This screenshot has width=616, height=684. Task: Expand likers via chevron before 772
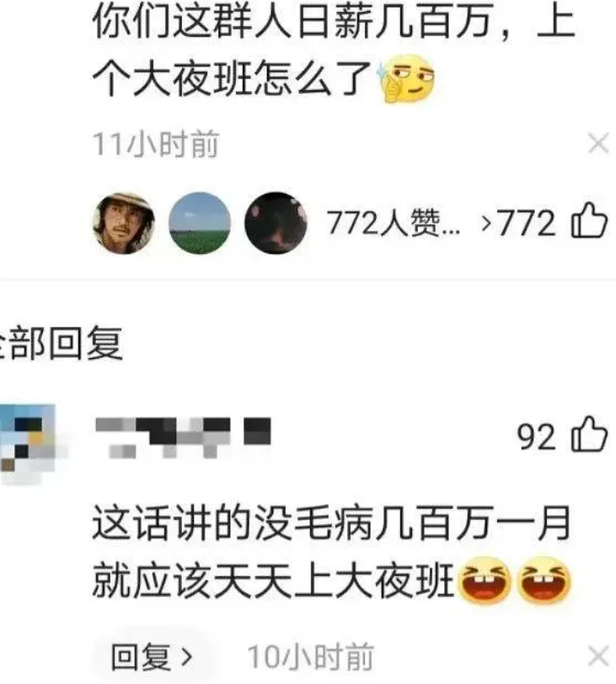click(x=486, y=223)
